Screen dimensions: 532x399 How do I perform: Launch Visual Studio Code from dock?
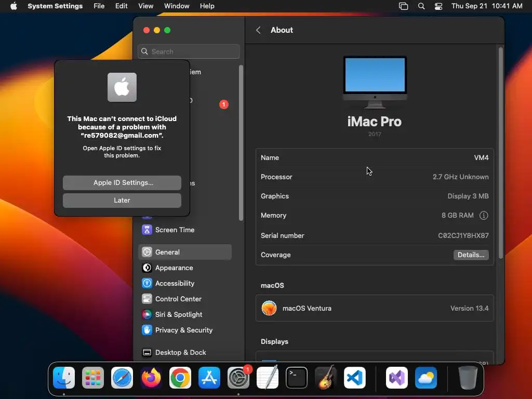tap(354, 378)
